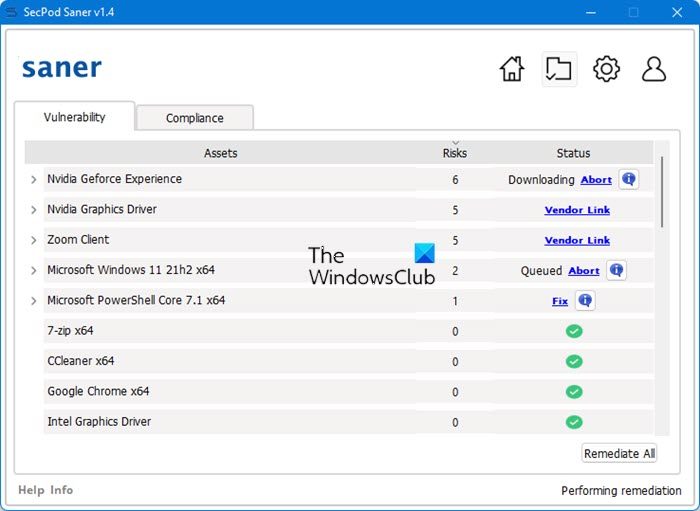Viewport: 700px width, 511px height.
Task: Open Vendor Link for Zoom Client
Action: coord(577,241)
